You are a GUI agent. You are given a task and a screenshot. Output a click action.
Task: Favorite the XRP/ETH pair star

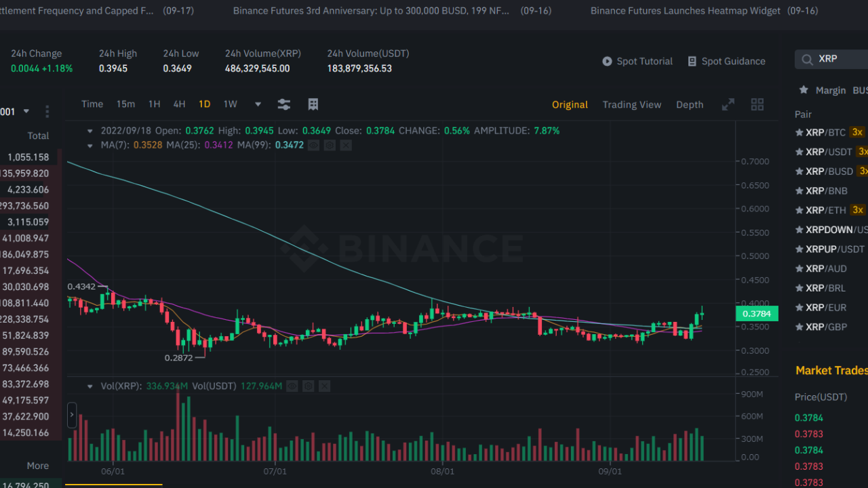click(800, 210)
